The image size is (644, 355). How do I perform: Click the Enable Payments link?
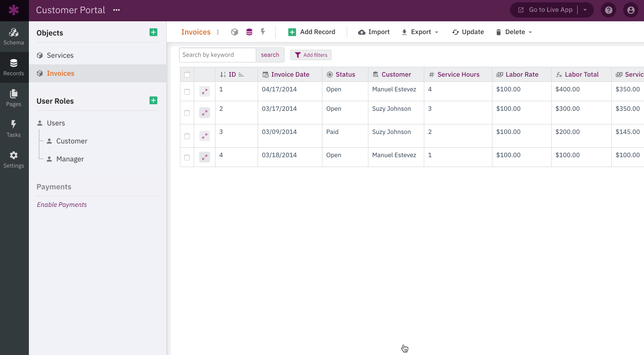[62, 205]
